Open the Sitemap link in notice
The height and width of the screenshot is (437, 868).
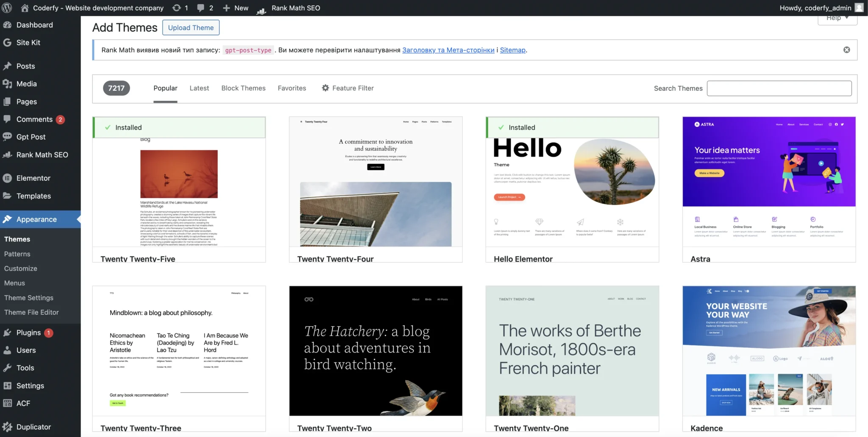[x=512, y=50]
